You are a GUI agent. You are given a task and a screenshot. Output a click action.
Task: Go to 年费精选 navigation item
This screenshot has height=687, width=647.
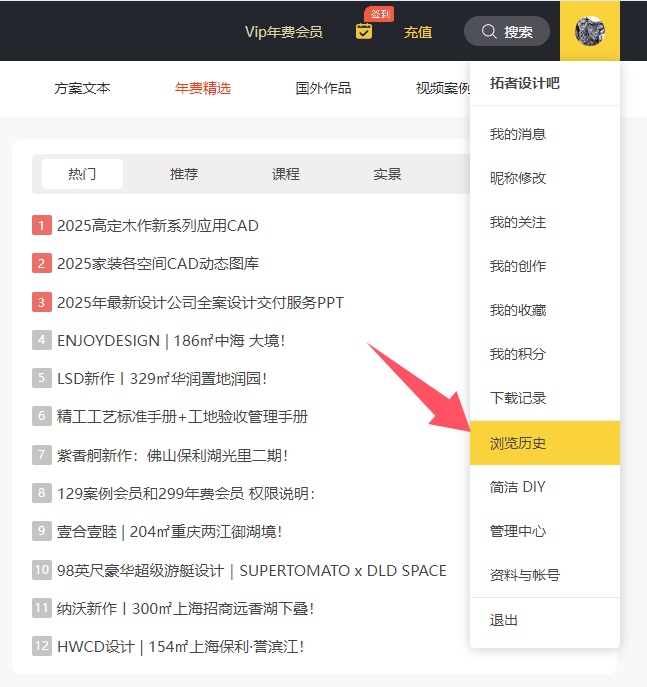coord(203,88)
